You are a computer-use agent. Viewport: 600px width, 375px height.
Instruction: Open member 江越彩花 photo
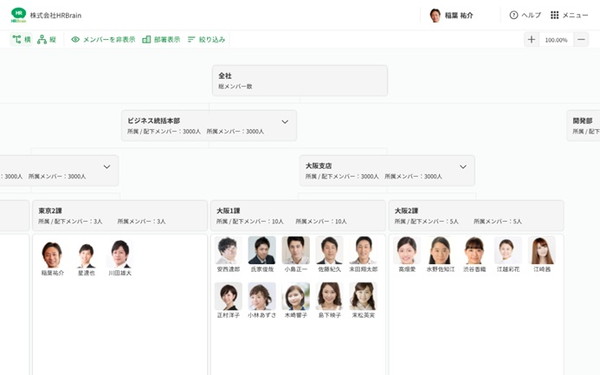508,250
